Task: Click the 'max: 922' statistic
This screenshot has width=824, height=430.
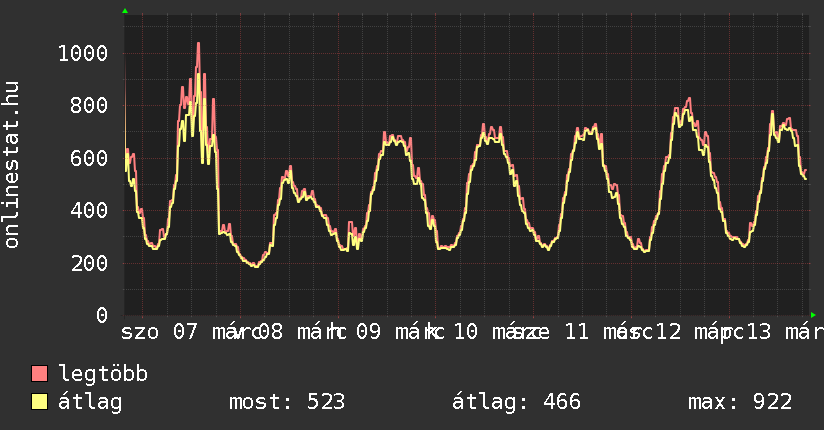Action: coord(740,402)
